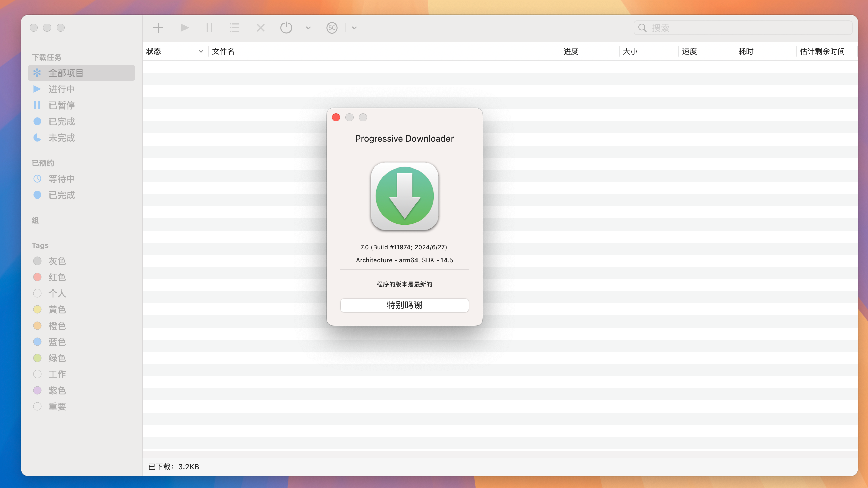Click the 组 section header in sidebar

point(35,220)
